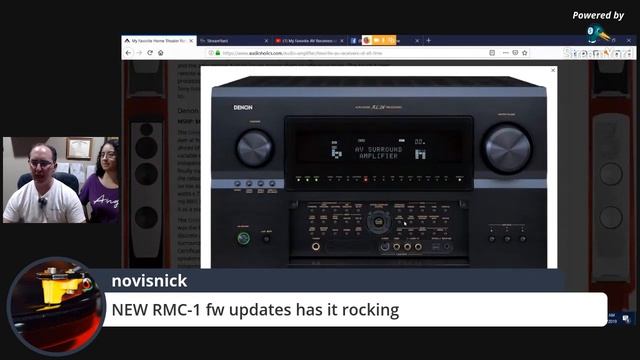Bookmark this page with the star
Image resolution: width=640 pixels, height=360 pixels.
(524, 53)
